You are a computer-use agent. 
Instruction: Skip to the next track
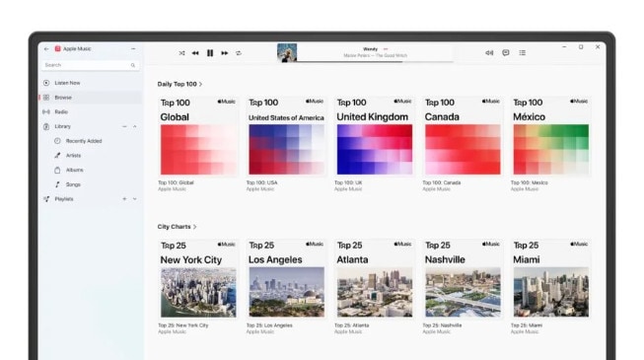point(224,53)
